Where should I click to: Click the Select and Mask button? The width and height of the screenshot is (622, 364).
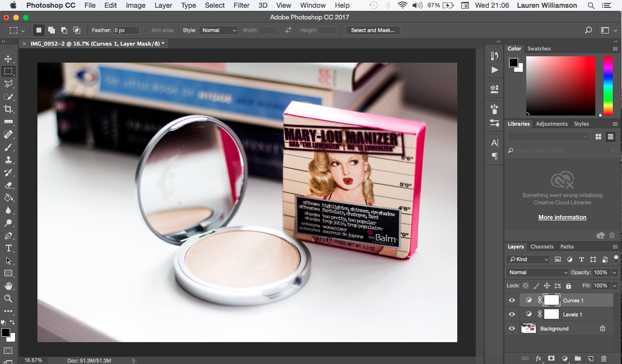(x=373, y=30)
